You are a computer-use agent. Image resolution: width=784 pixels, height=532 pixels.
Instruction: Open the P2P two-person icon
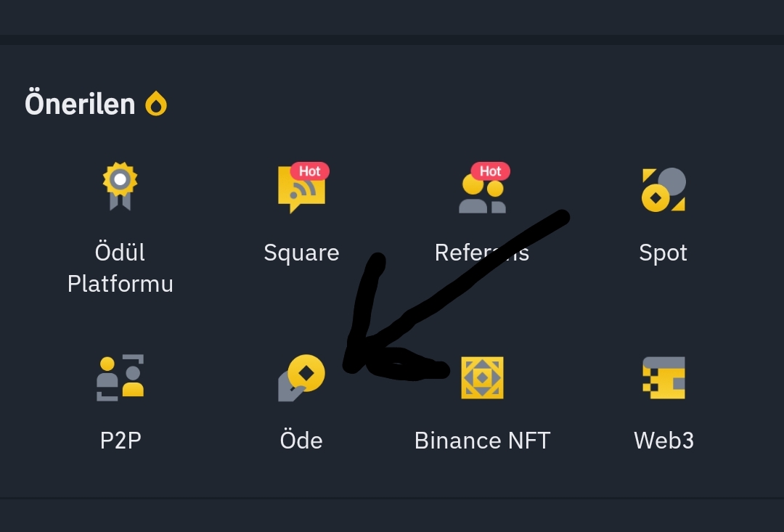pos(120,377)
